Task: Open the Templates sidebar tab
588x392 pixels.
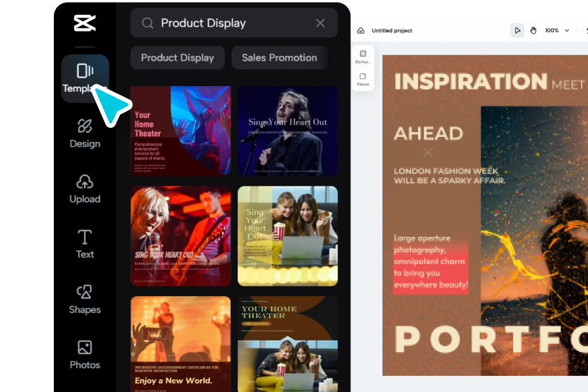Action: click(x=85, y=78)
